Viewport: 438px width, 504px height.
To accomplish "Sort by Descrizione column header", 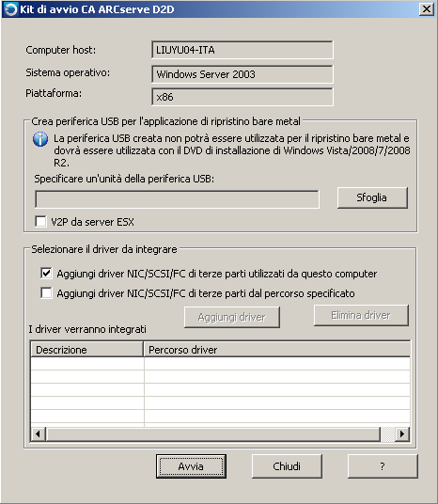I will [x=86, y=350].
